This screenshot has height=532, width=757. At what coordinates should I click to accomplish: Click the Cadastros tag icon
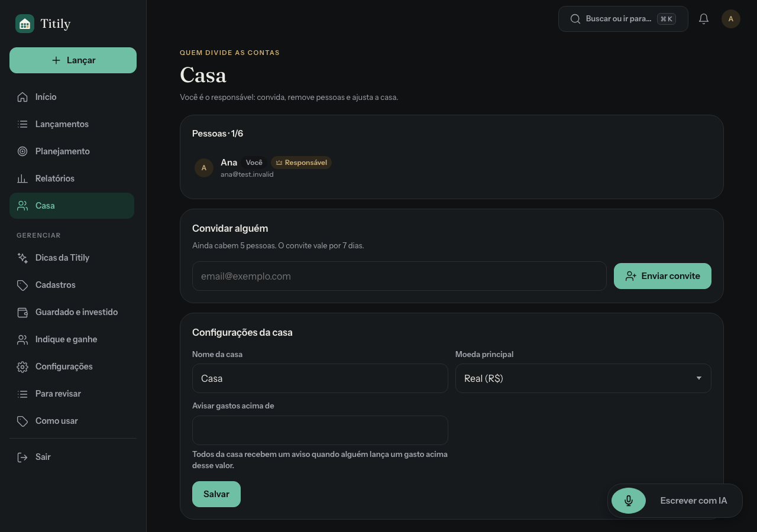click(22, 285)
